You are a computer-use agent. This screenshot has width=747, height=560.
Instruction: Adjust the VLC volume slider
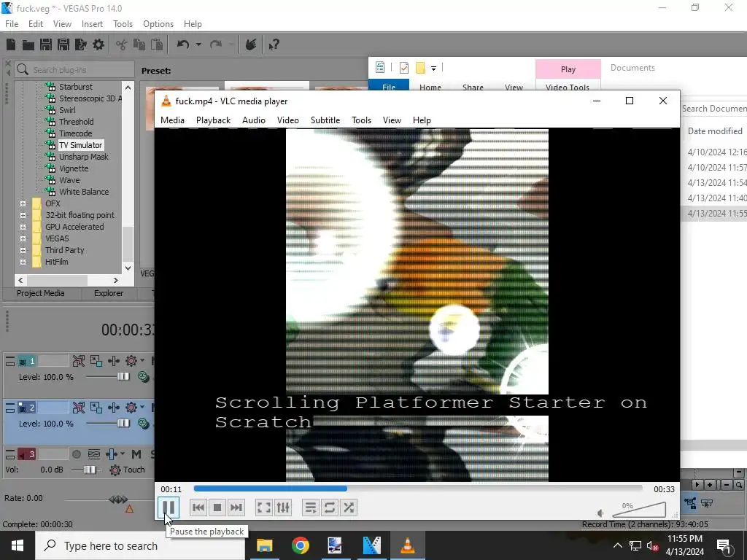(639, 510)
